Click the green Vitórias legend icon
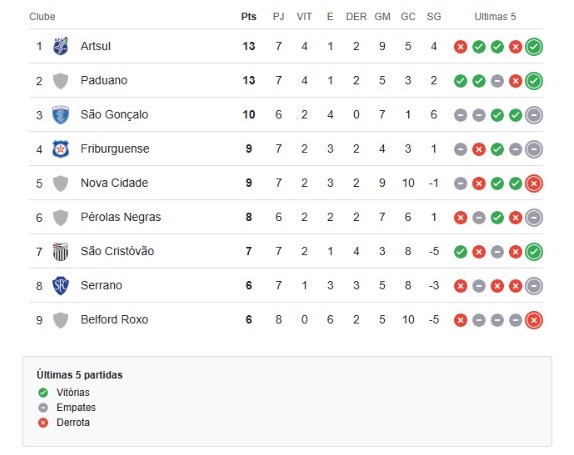This screenshot has height=455, width=574. [43, 393]
